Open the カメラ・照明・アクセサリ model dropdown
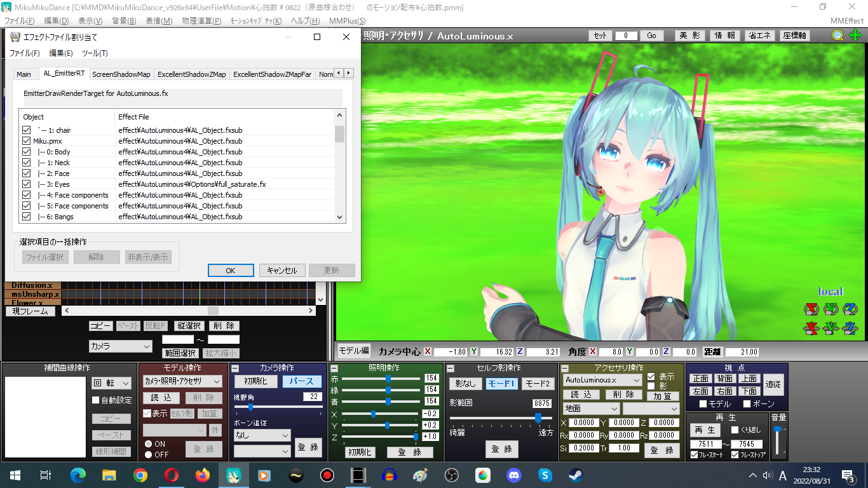The width and height of the screenshot is (868, 488). click(182, 381)
